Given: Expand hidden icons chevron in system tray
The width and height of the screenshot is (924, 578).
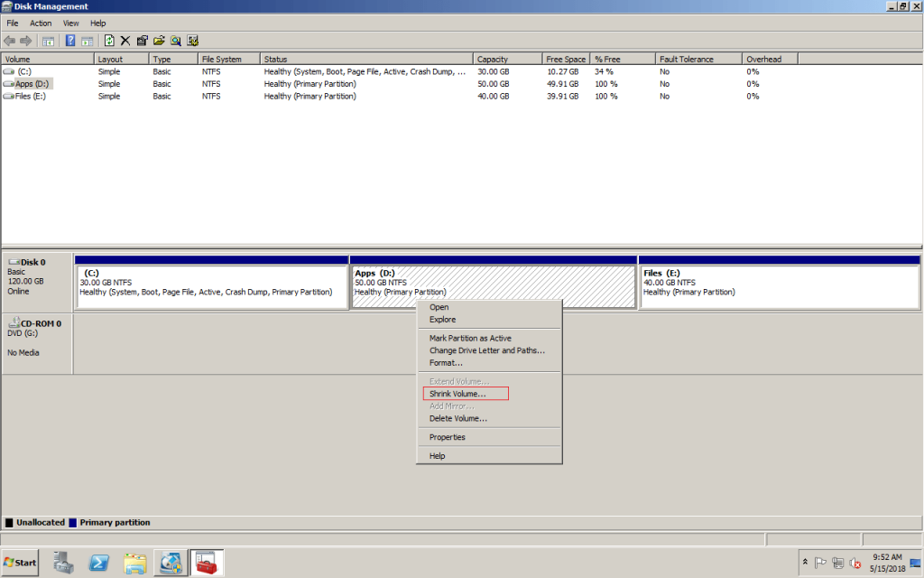Looking at the screenshot, I should (806, 562).
